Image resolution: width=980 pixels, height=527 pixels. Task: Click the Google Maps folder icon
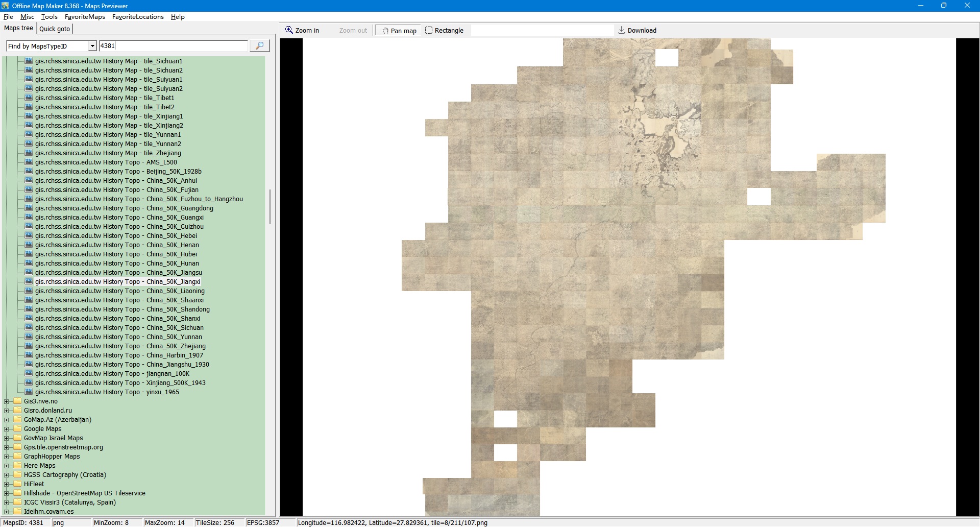[17, 429]
